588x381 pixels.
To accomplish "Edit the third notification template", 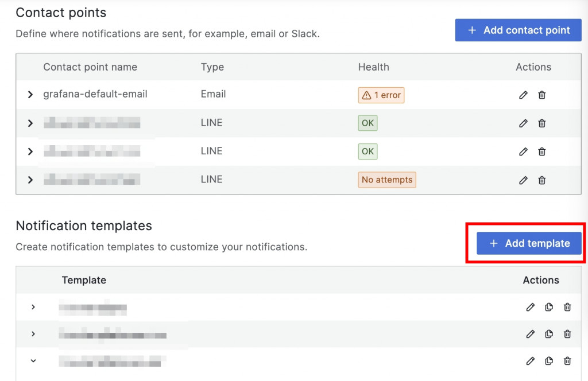I will 530,361.
